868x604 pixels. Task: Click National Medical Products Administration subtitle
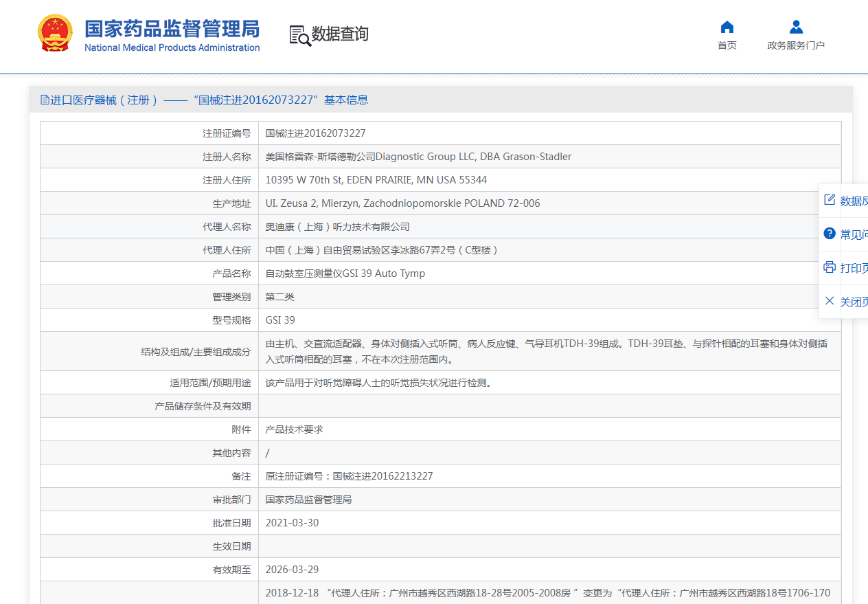coord(172,47)
